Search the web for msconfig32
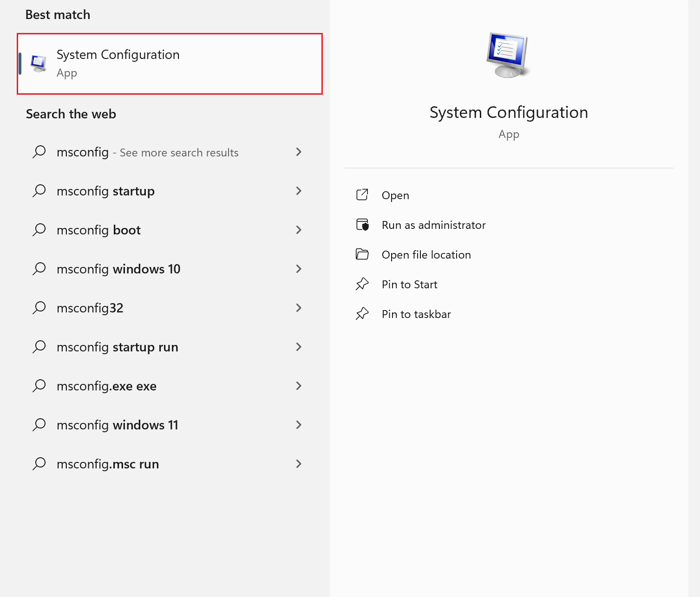The image size is (700, 597). point(90,308)
